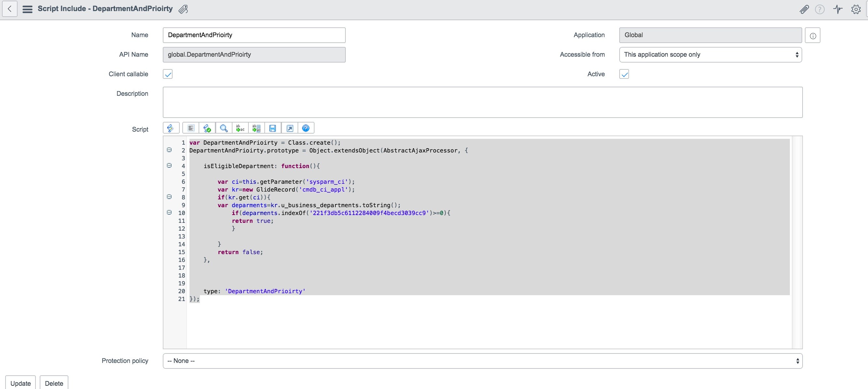This screenshot has height=389, width=868.
Task: Open the Protection policy dropdown
Action: (x=483, y=361)
